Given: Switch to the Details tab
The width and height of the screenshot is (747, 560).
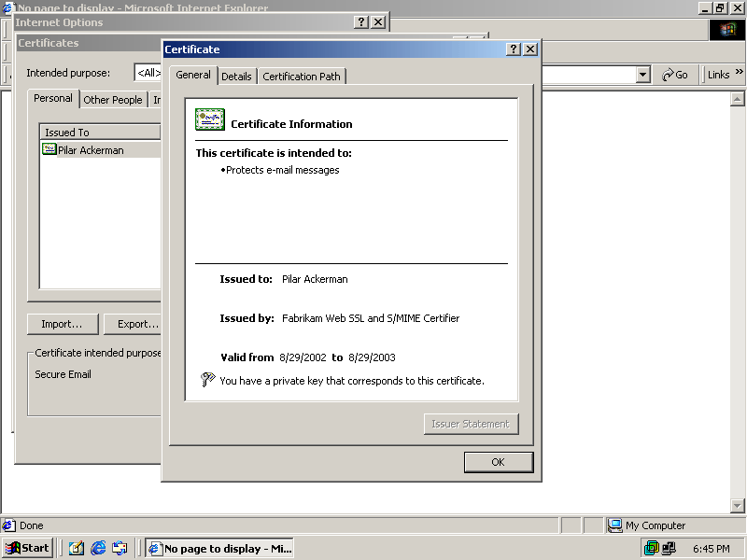Looking at the screenshot, I should 236,77.
